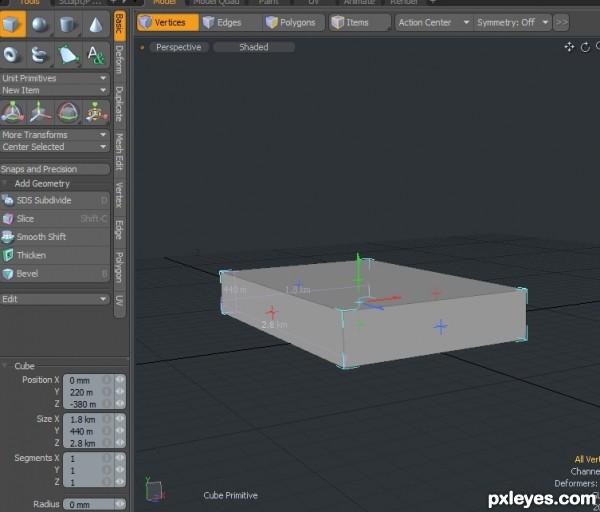Click the Segments Z field
600x512 pixels.
pos(88,482)
